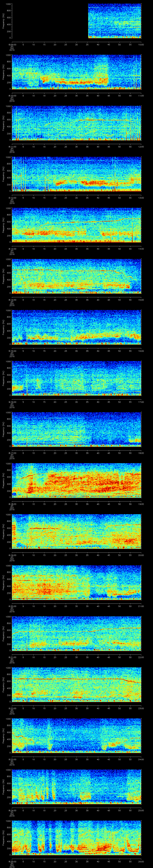Click the 8:09:00 start time label
The height and width of the screenshot is (868, 153).
tap(12, 44)
